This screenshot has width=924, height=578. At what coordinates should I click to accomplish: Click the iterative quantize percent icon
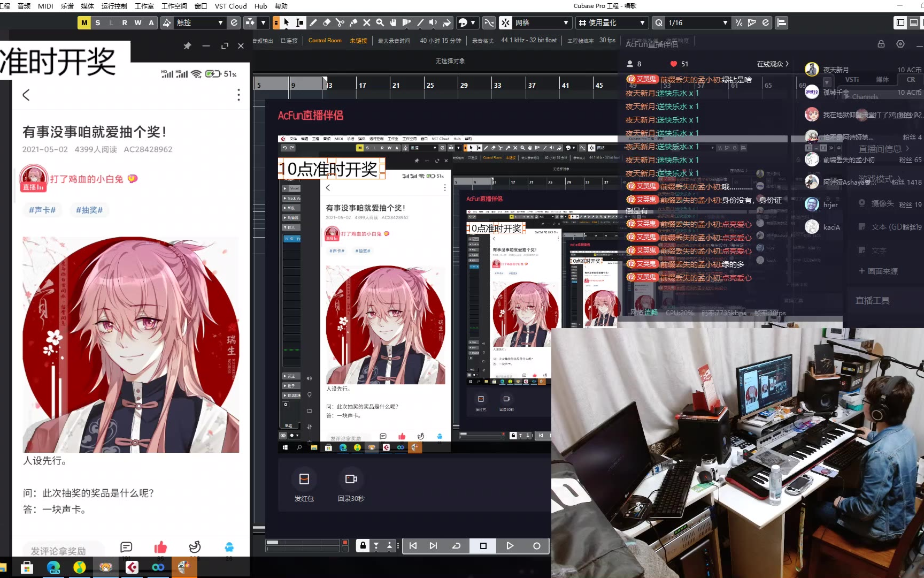click(739, 22)
